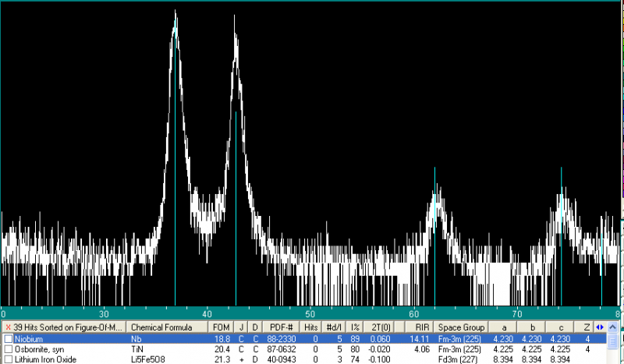Viewport: 624px width, 364px height.
Task: Select the 'Lithium Iron Oxide' row name
Action: [x=45, y=359]
